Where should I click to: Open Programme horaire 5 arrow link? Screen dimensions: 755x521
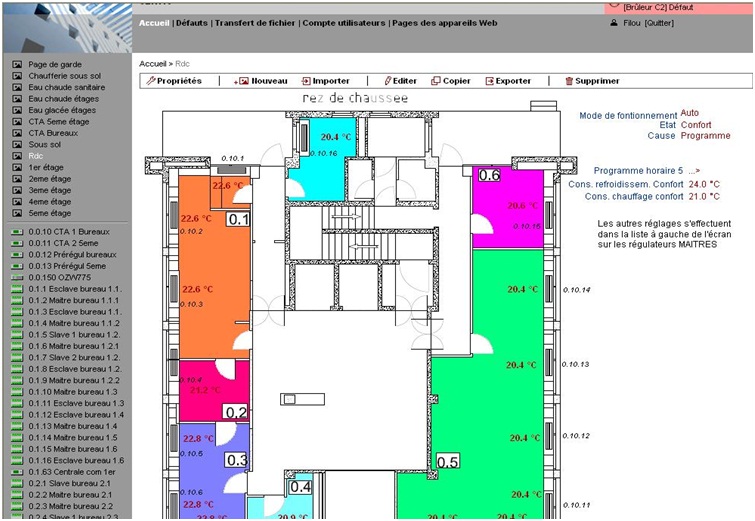(x=694, y=171)
